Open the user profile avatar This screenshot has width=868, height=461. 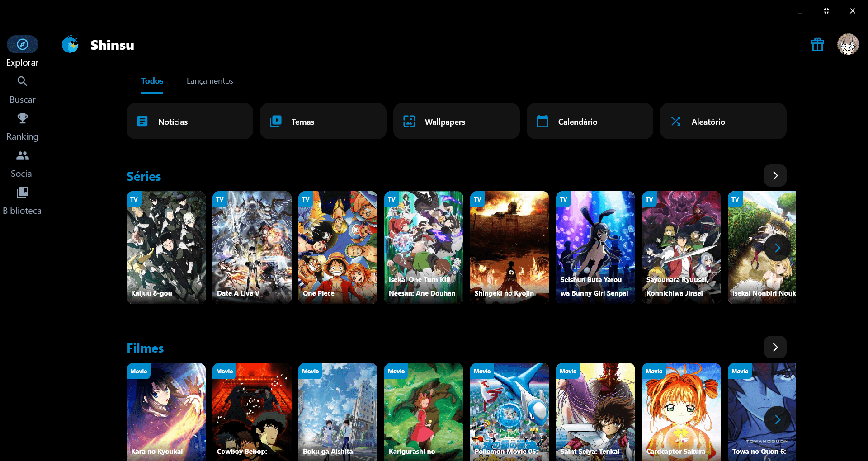point(848,44)
